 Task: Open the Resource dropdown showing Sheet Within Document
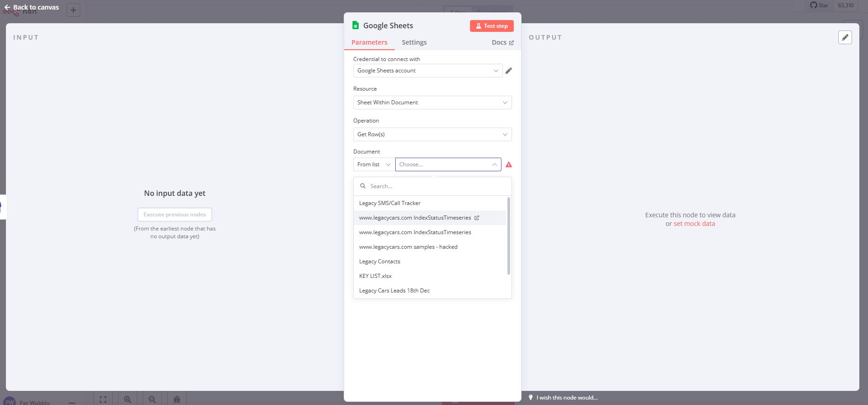(432, 103)
